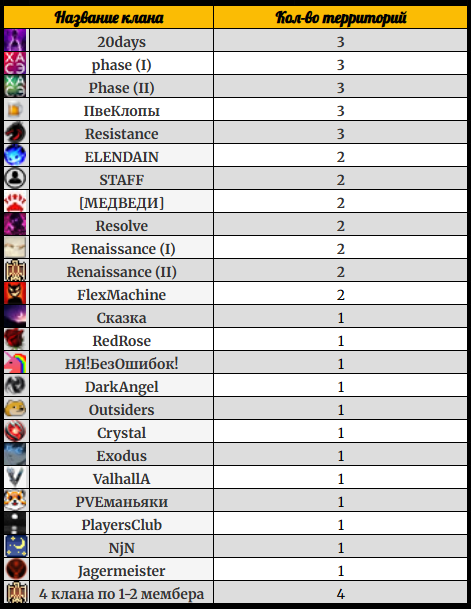Click the ValhallA V-shaped emblem icon
Screen dimensions: 471x609
tap(15, 477)
